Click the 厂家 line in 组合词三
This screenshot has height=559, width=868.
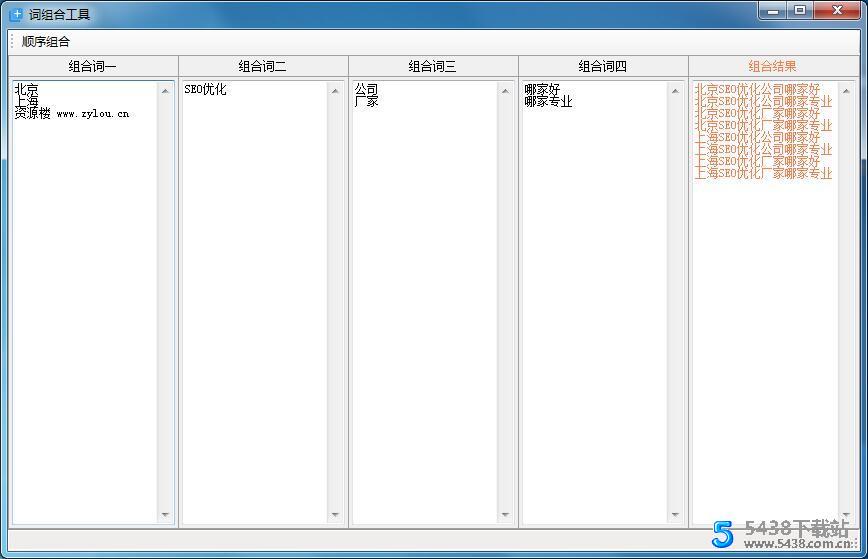click(x=367, y=101)
